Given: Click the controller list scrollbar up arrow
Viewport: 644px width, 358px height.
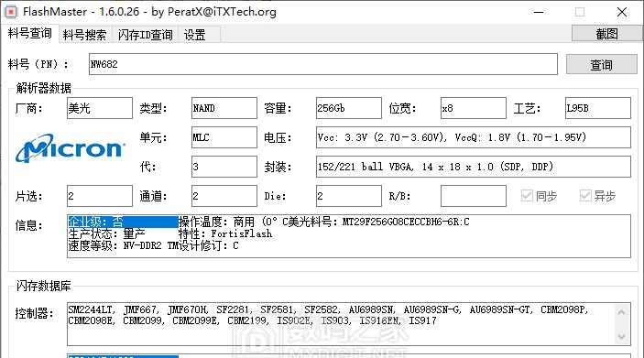Looking at the screenshot, I should click(x=622, y=313).
